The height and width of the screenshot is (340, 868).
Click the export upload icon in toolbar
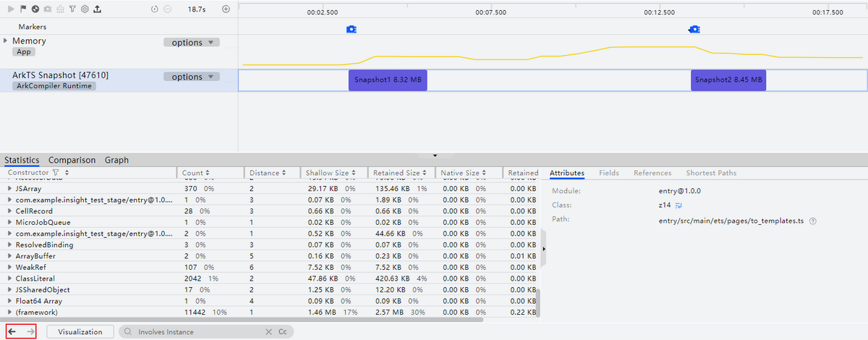click(x=98, y=9)
